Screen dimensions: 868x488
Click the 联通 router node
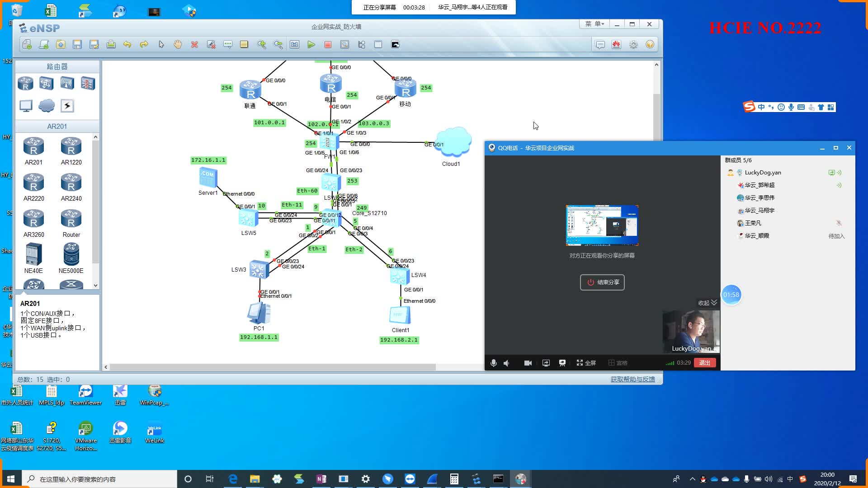[250, 90]
